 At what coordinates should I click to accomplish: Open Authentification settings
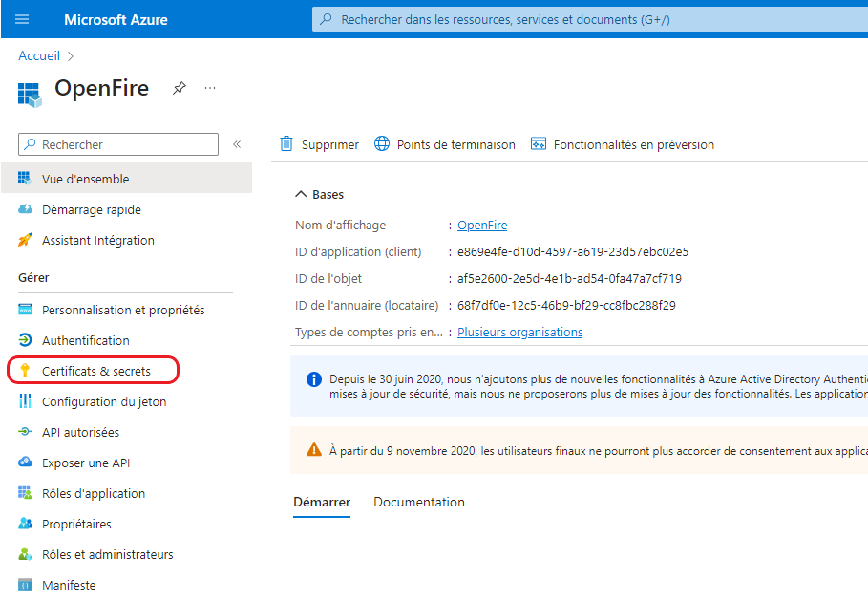(86, 340)
